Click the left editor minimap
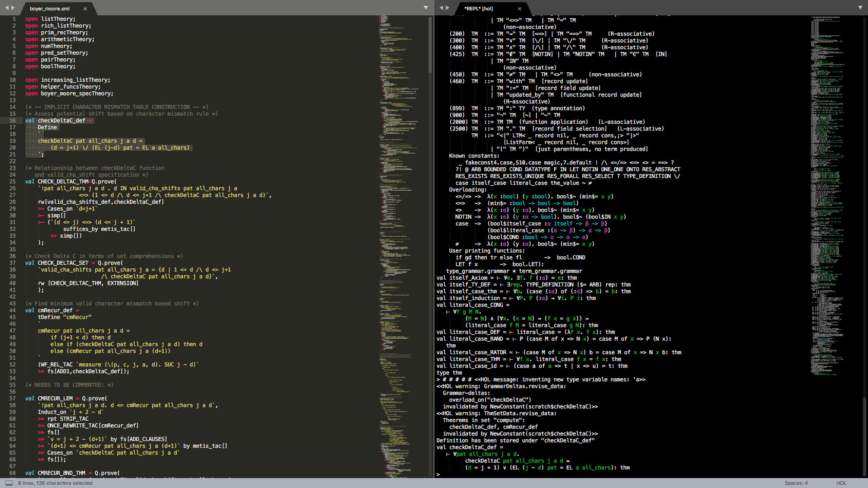The height and width of the screenshot is (488, 868). click(402, 246)
